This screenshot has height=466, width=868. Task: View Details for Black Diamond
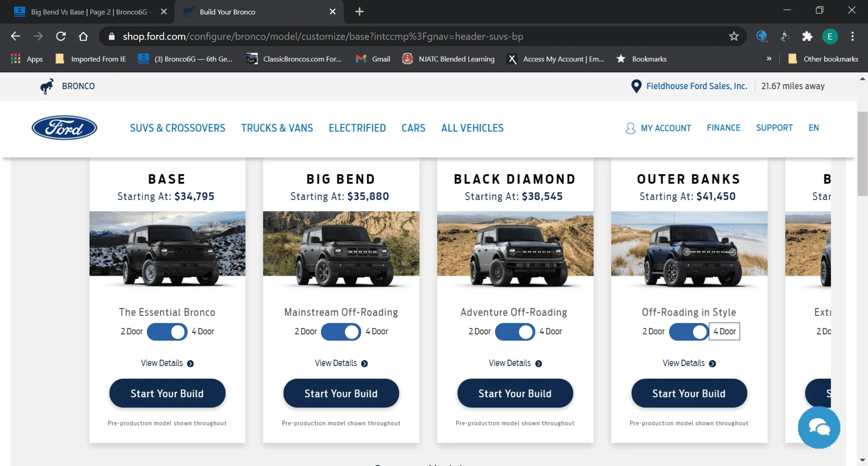(x=515, y=363)
